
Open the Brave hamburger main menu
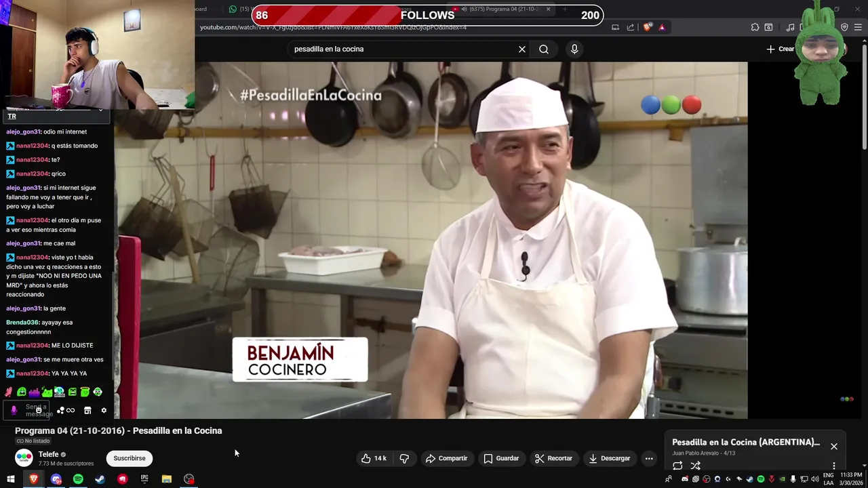click(x=859, y=27)
